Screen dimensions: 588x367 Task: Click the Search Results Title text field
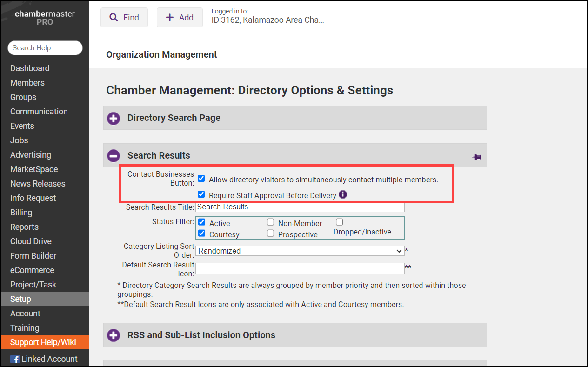[300, 207]
